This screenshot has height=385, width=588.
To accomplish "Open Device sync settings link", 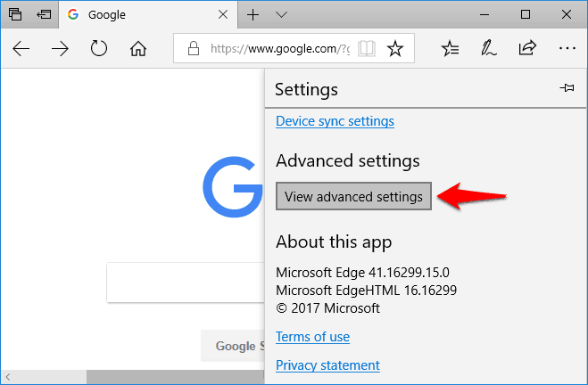I will coord(335,121).
